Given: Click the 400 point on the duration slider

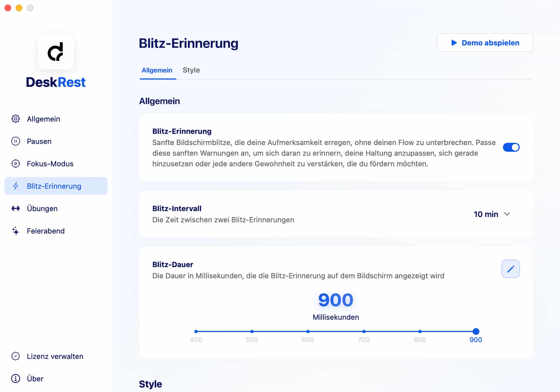Looking at the screenshot, I should coord(196,331).
